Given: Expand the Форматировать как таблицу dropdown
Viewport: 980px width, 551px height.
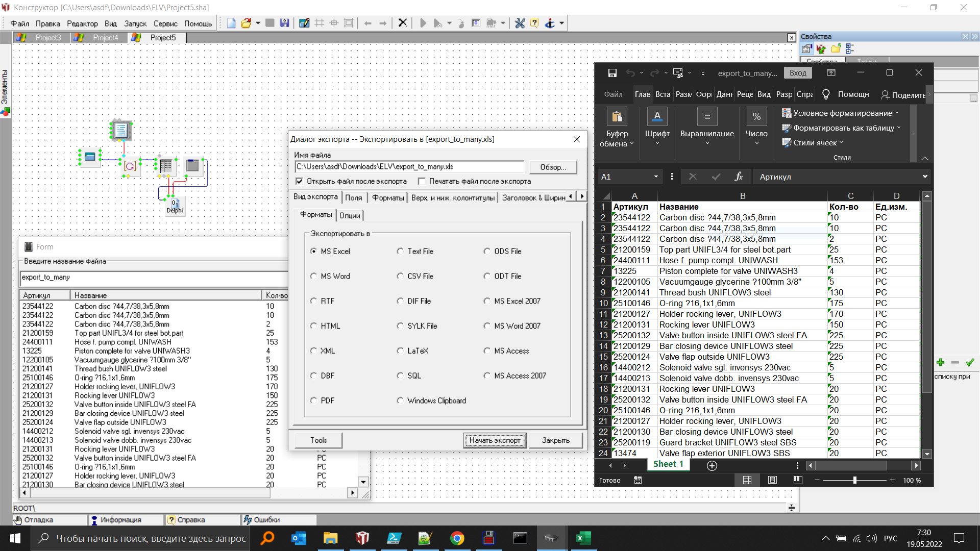Looking at the screenshot, I should point(899,128).
